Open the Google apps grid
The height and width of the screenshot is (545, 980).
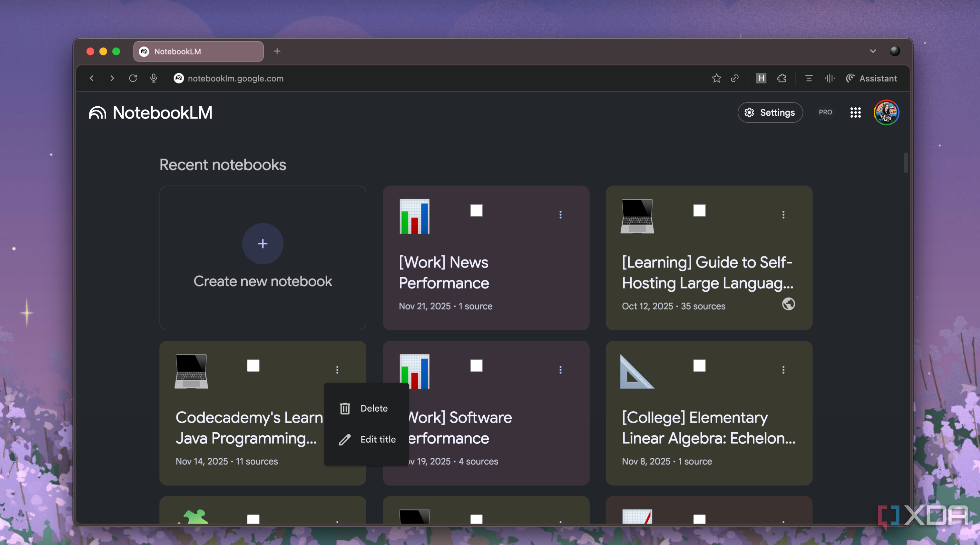point(855,112)
